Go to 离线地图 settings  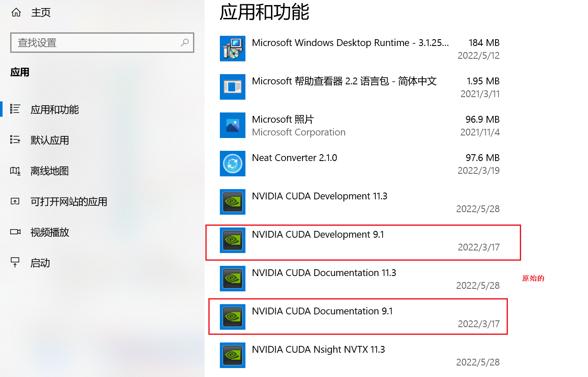[x=50, y=171]
